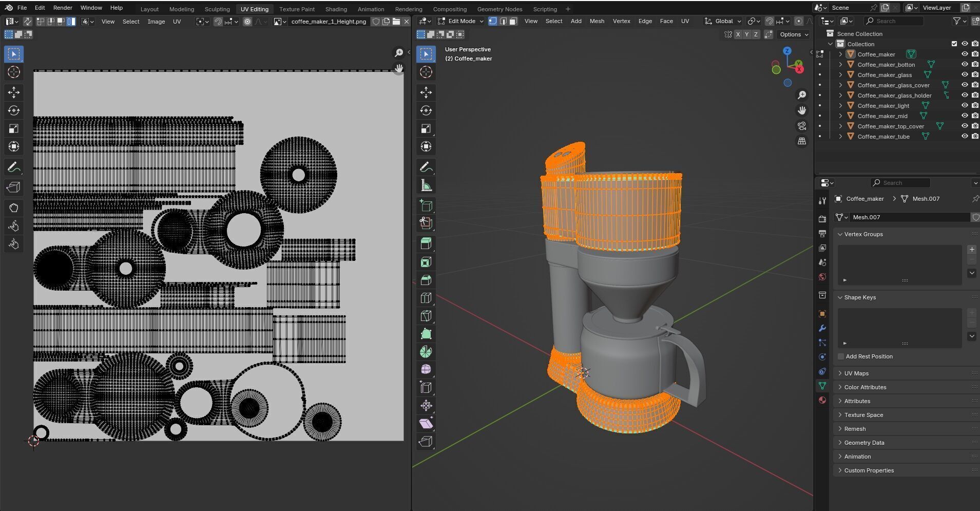
Task: Select the Shrink/Fatten tool
Action: point(426,406)
